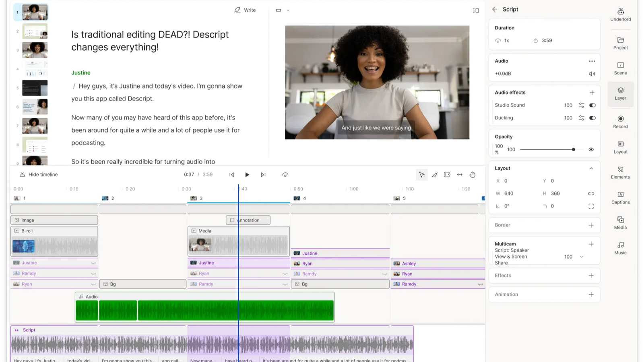Open Ducking settings sliders
The width and height of the screenshot is (644, 362).
tap(581, 118)
